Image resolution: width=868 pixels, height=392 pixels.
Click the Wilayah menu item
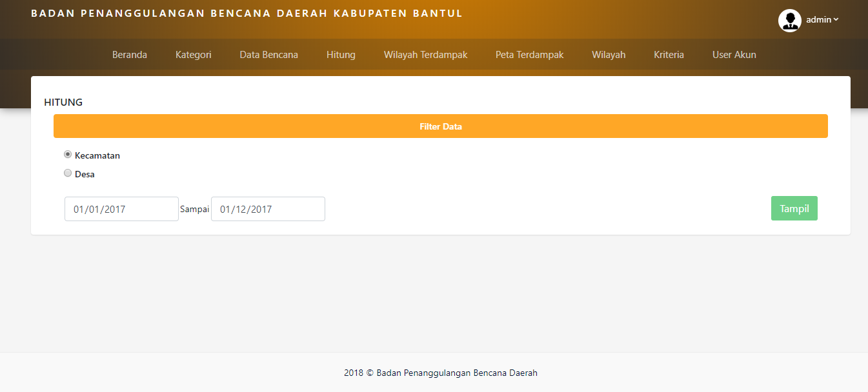click(609, 55)
